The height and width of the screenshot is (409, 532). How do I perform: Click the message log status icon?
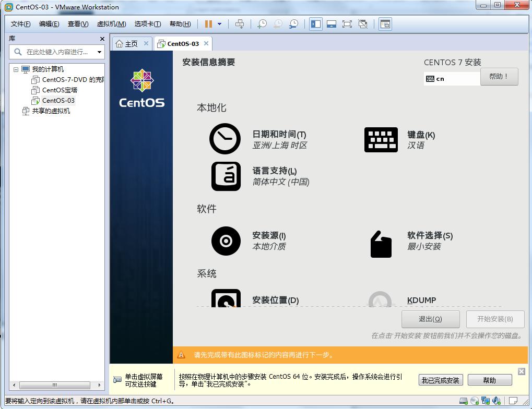point(513,401)
